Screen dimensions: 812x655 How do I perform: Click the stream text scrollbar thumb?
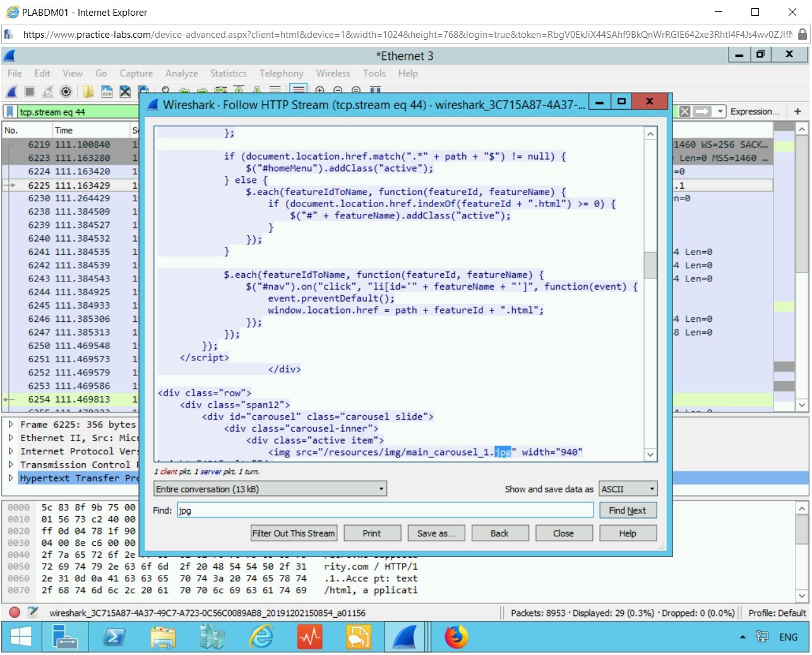pos(650,265)
